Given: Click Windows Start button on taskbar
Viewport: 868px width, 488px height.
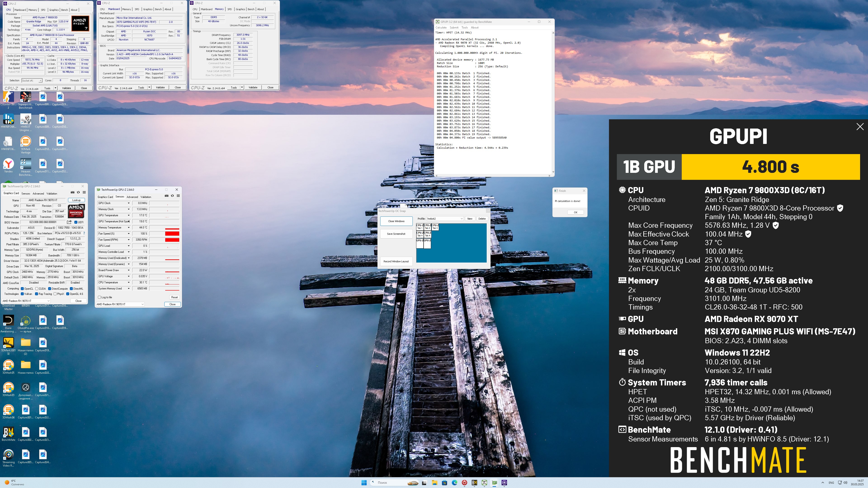Looking at the screenshot, I should point(364,483).
